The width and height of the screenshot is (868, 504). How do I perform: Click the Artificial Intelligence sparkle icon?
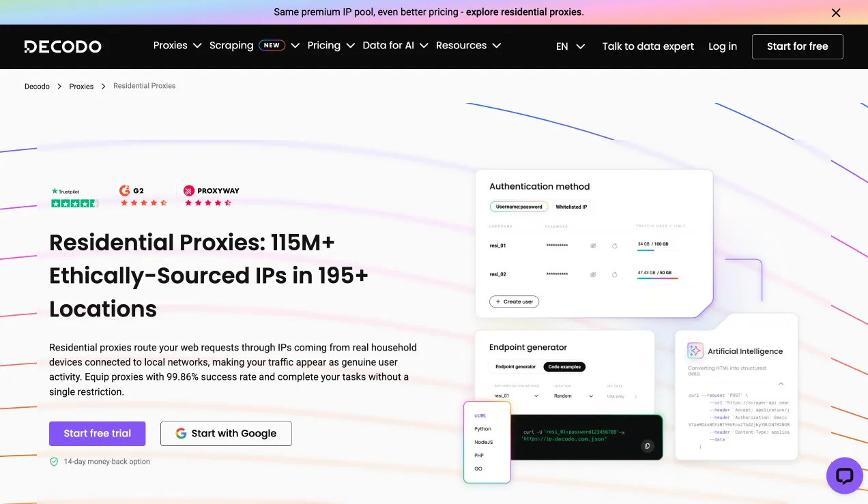pos(695,351)
